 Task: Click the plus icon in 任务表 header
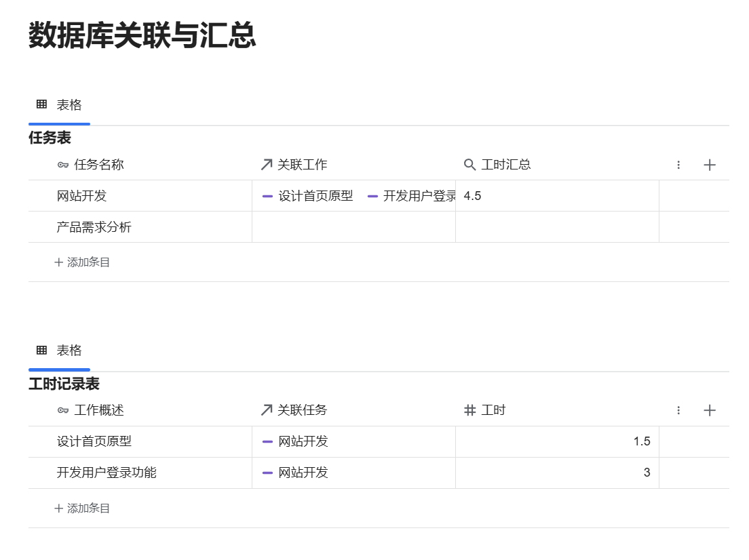710,165
